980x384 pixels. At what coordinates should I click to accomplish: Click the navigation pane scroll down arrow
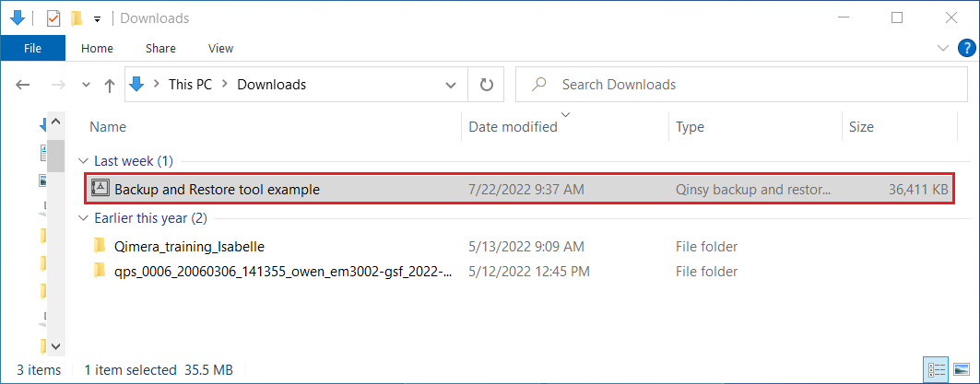[54, 346]
